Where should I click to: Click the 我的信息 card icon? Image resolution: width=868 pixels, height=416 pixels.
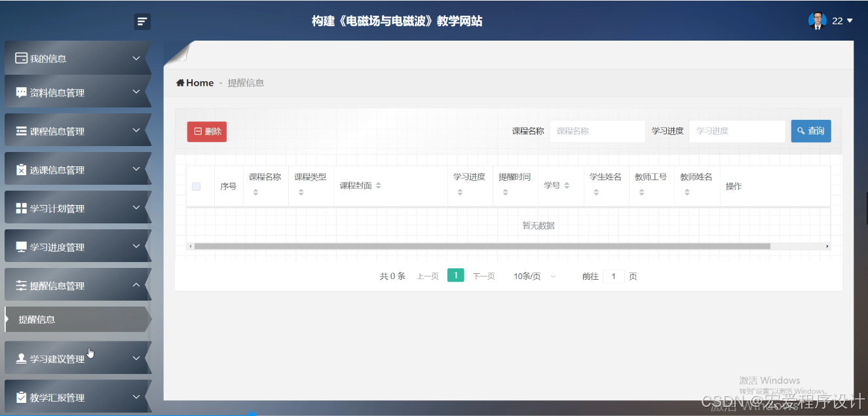pos(21,58)
